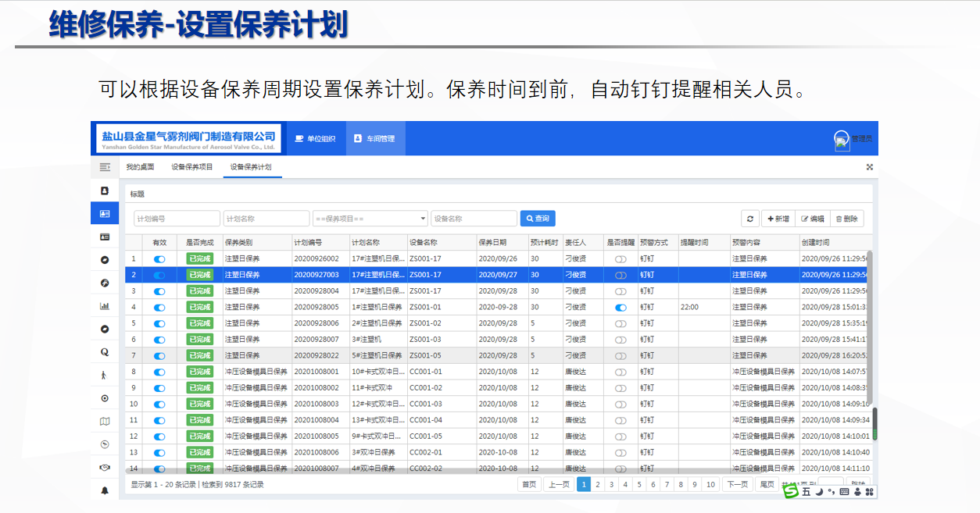Image resolution: width=980 pixels, height=513 pixels.
Task: Toggle 有效 switch for row 12
Action: 159,436
